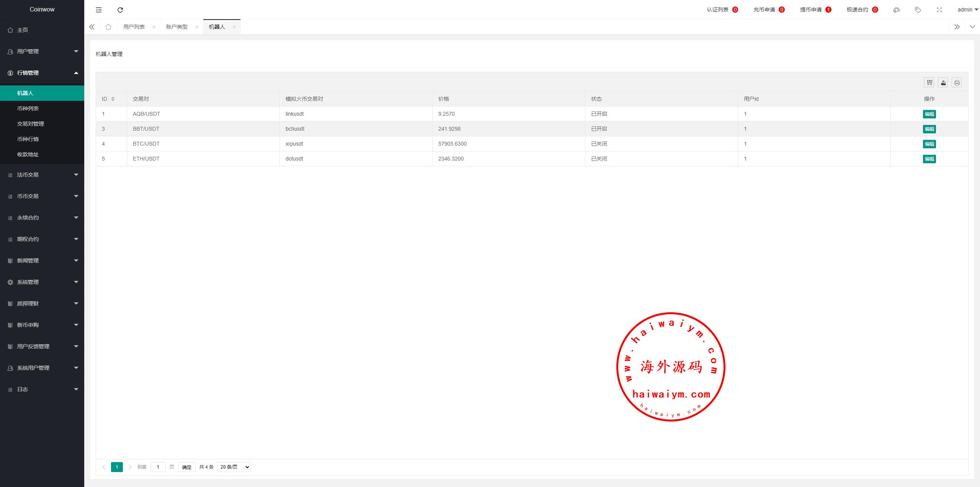This screenshot has width=980, height=487.
Task: Select 币种列表 in the sidebar
Action: point(28,108)
